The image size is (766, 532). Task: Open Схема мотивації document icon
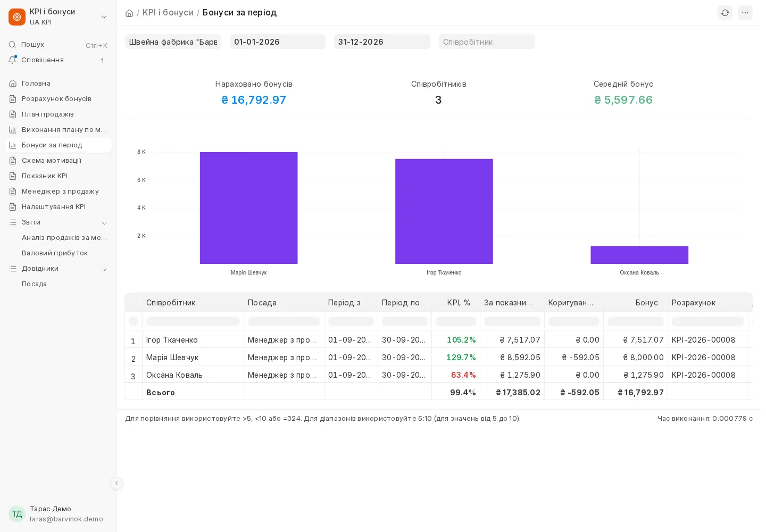click(13, 161)
